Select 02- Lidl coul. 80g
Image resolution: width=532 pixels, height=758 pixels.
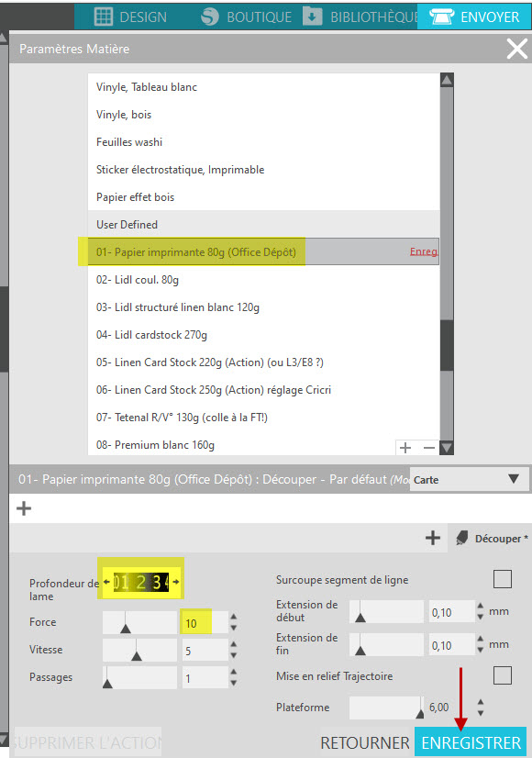pos(264,279)
